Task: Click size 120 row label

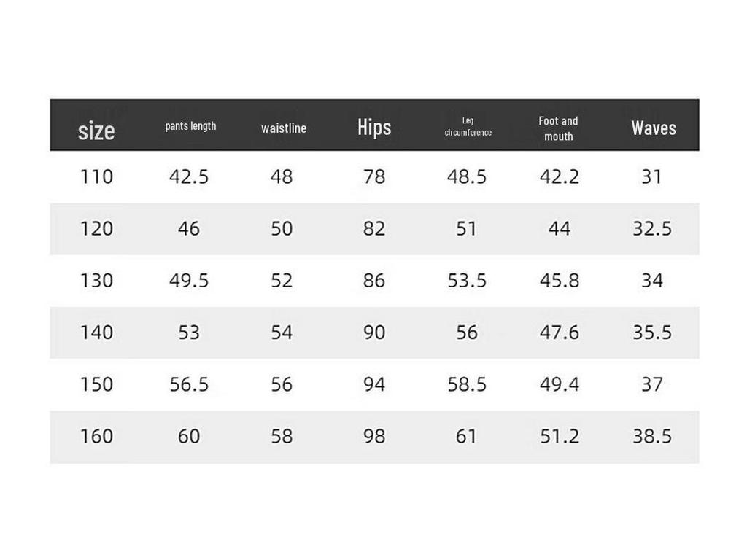Action: click(97, 228)
